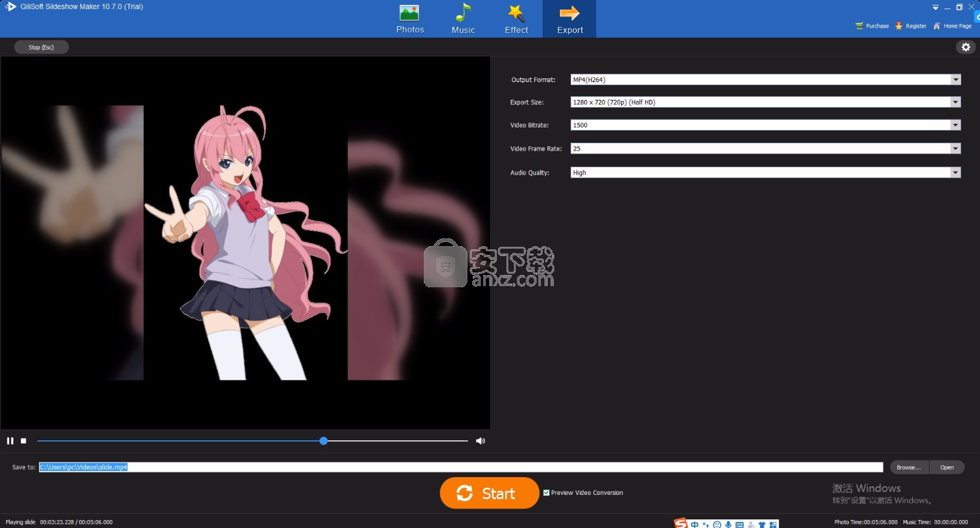Open the Video Frame Rate dropdown
This screenshot has height=528, width=980.
(x=956, y=148)
